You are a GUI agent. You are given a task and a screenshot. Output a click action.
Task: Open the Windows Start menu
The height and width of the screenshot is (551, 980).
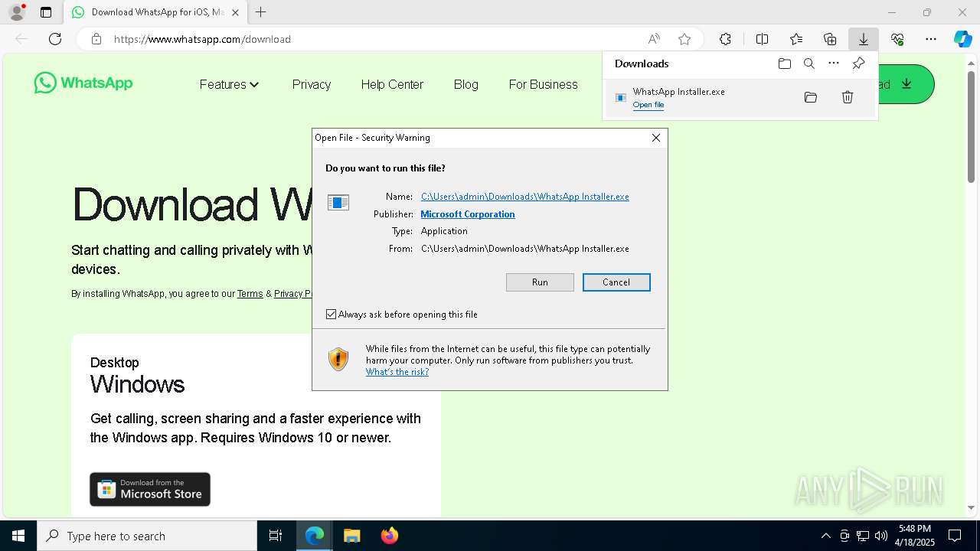(x=18, y=536)
